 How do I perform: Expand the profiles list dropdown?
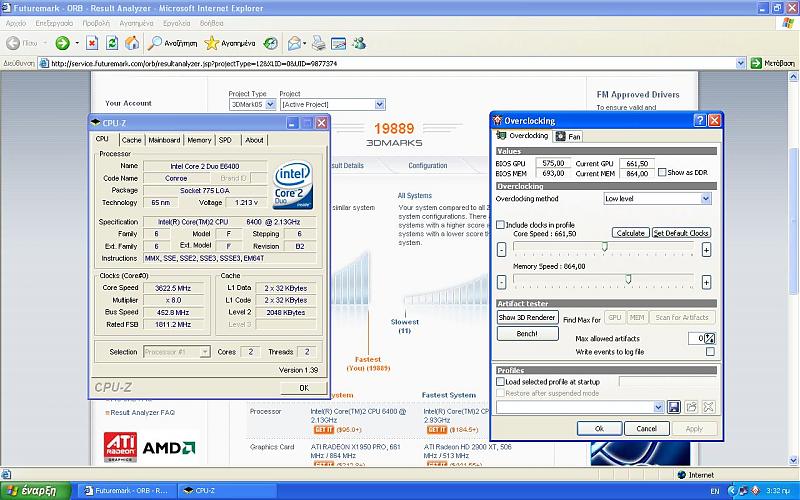click(x=658, y=407)
